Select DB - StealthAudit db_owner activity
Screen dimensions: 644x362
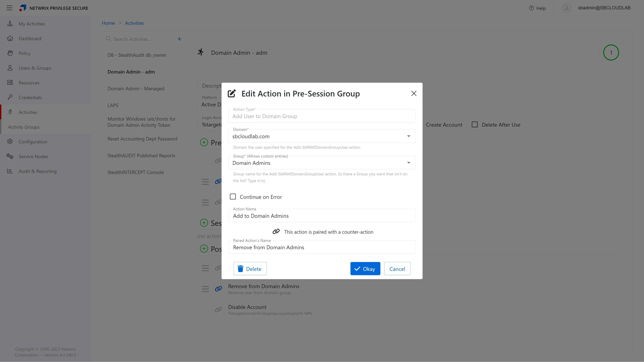pos(137,55)
